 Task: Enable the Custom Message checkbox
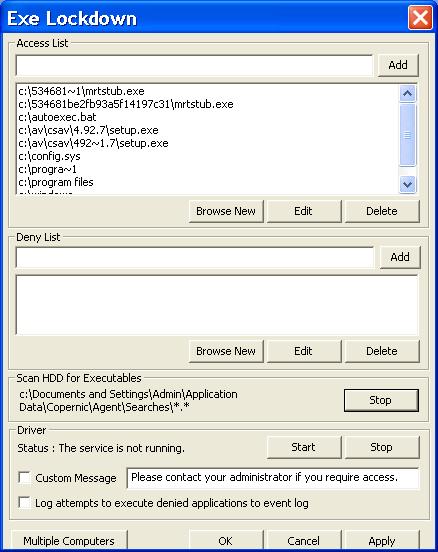click(x=24, y=478)
